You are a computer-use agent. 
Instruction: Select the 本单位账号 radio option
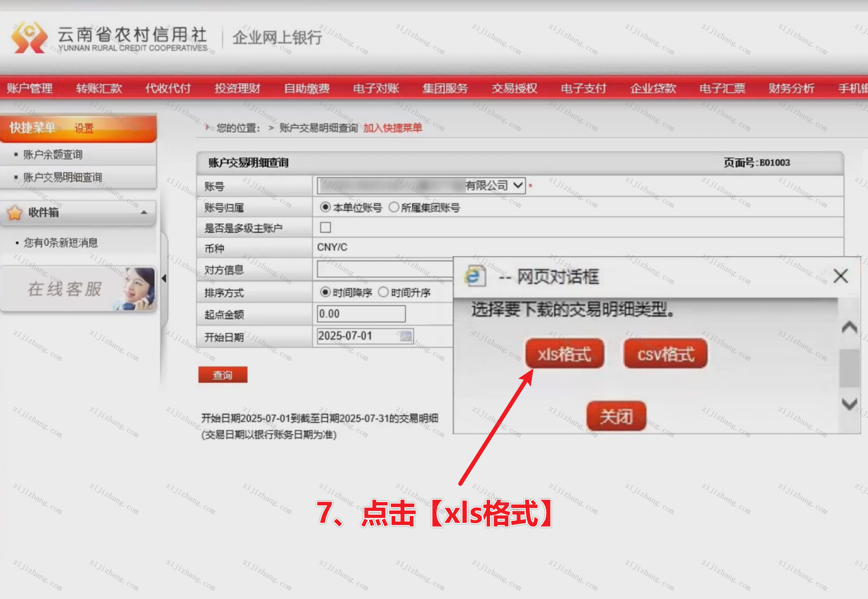click(x=325, y=207)
